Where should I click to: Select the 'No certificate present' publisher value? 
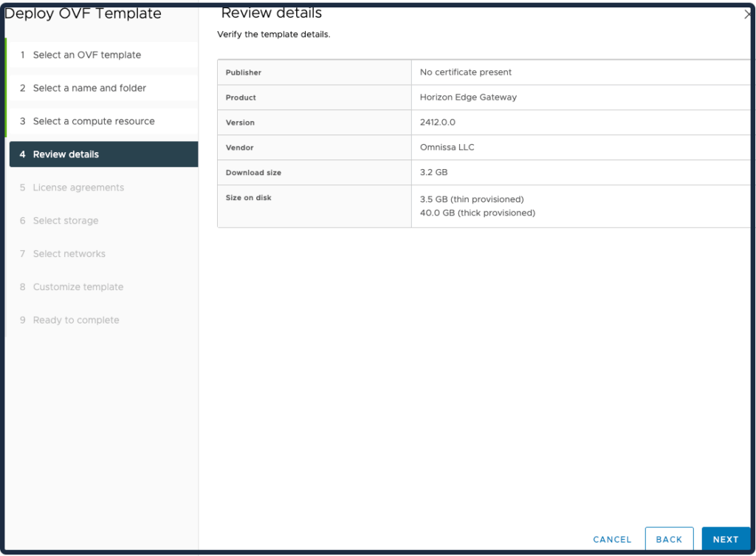coord(465,72)
